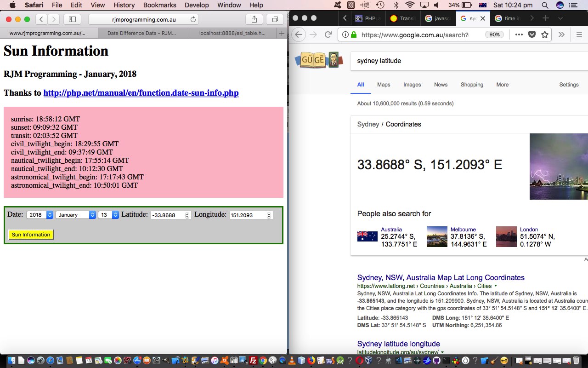
Task: Expand the January month dropdown
Action: pyautogui.click(x=75, y=215)
